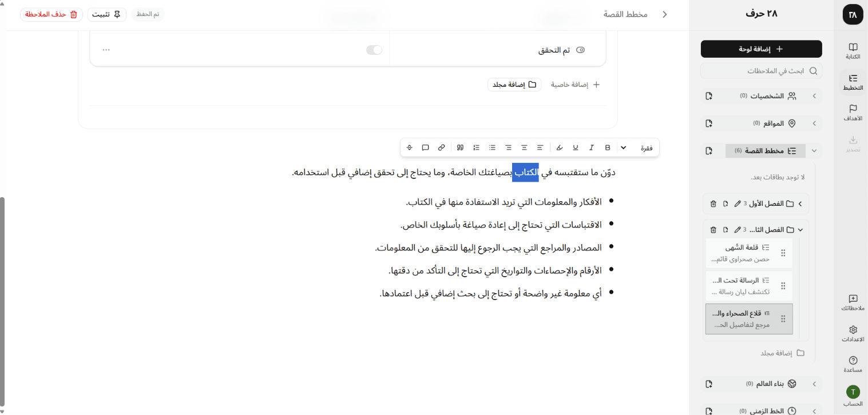
Task: Delete the الفصل الأول folder
Action: pyautogui.click(x=713, y=203)
